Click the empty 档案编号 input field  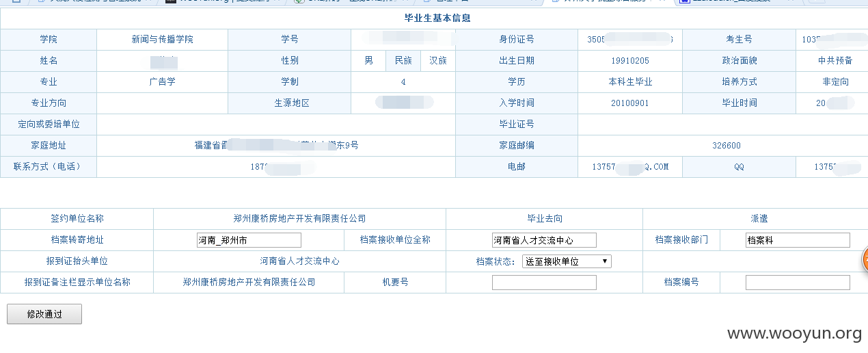pos(798,283)
